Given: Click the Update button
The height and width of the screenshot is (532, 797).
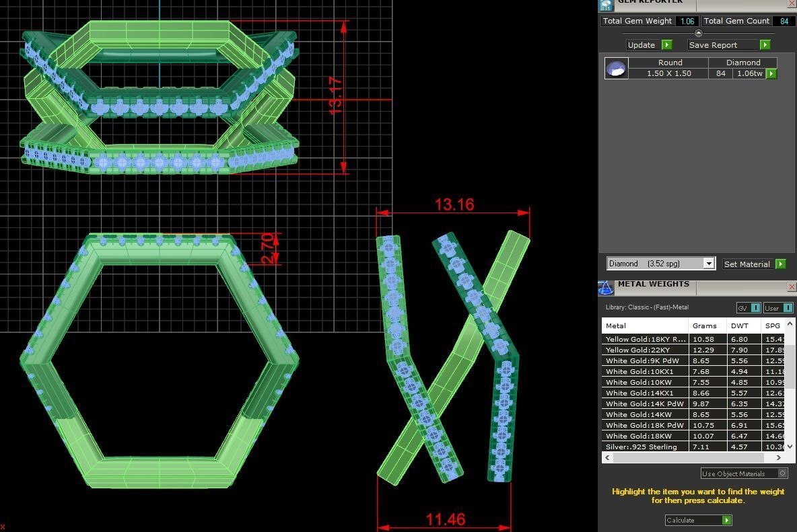Looking at the screenshot, I should tap(650, 44).
